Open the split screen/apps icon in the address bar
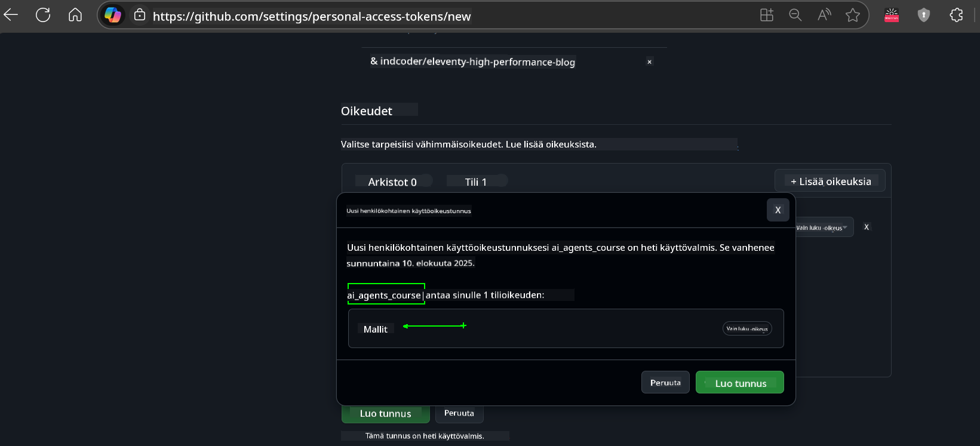The width and height of the screenshot is (980, 446). (x=767, y=16)
